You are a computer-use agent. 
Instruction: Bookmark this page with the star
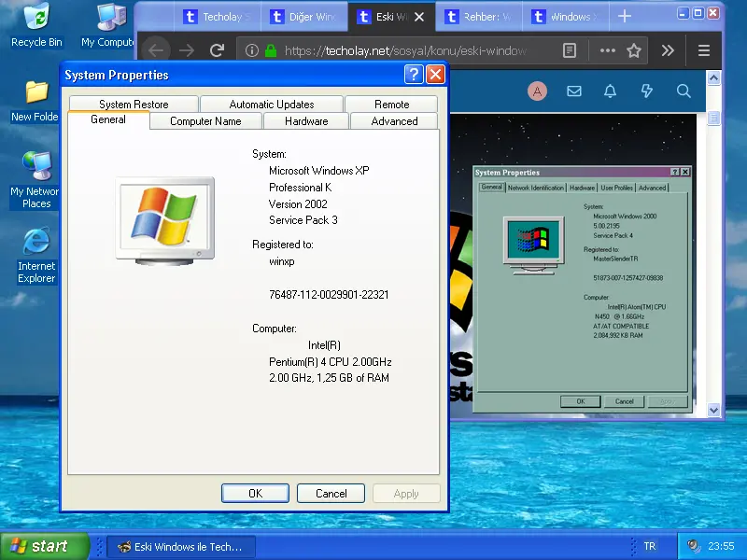click(634, 50)
